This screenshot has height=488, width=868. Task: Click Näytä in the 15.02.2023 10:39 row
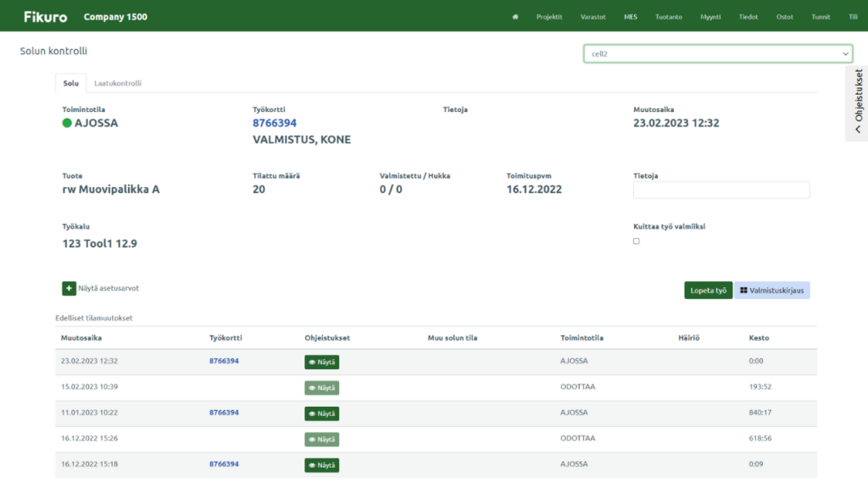pyautogui.click(x=321, y=388)
